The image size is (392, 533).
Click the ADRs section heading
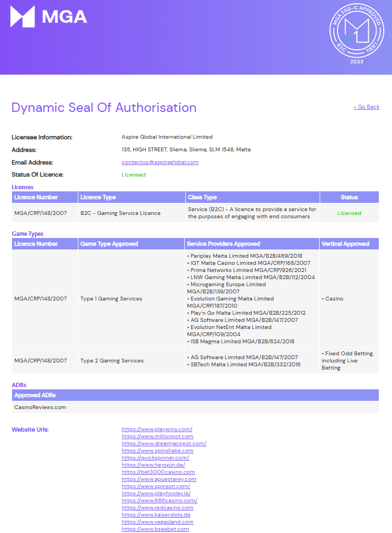[x=19, y=385]
